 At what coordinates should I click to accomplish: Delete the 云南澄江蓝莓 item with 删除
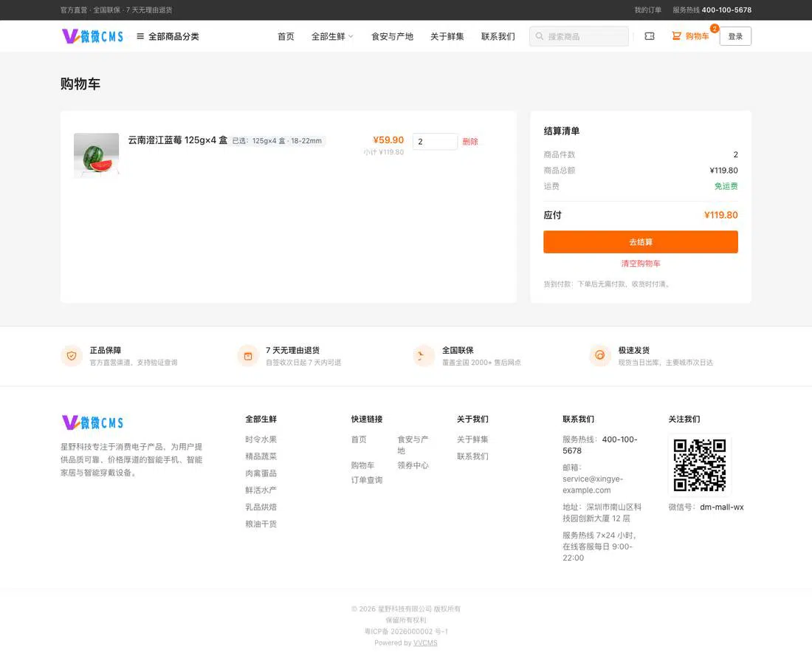(x=470, y=141)
